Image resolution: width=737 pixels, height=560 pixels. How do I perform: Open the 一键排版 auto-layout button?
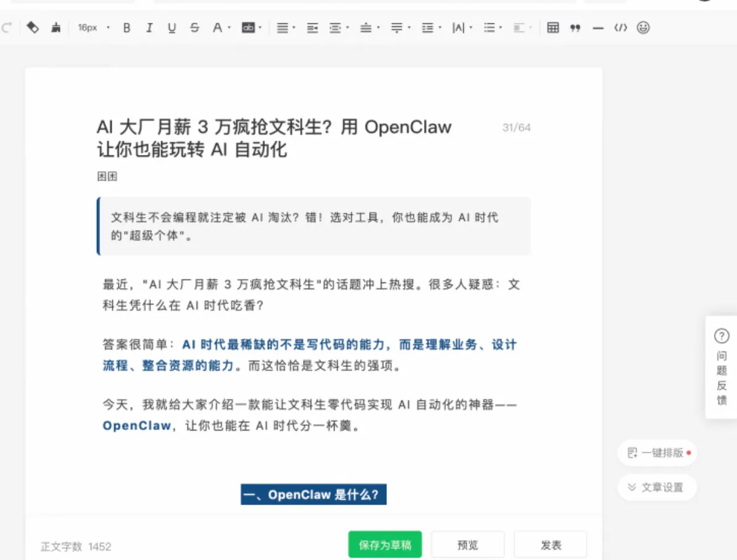point(657,453)
